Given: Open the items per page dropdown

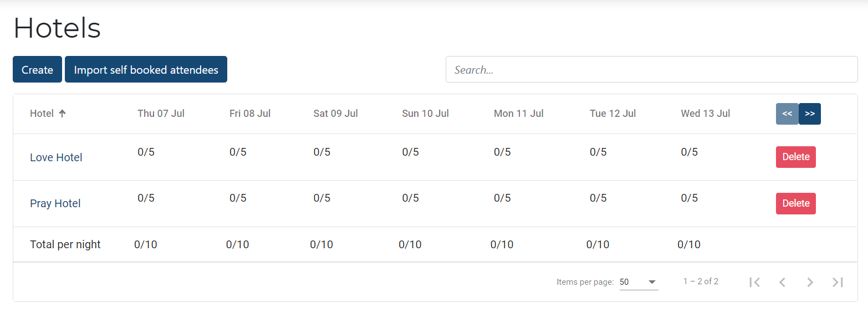Looking at the screenshot, I should pos(638,282).
